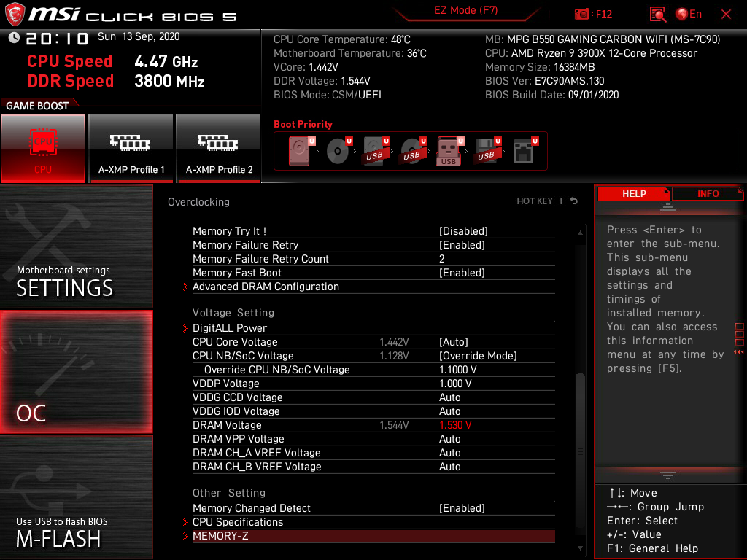747x560 pixels.
Task: Select the optical disc boot device icon
Action: pyautogui.click(x=339, y=151)
